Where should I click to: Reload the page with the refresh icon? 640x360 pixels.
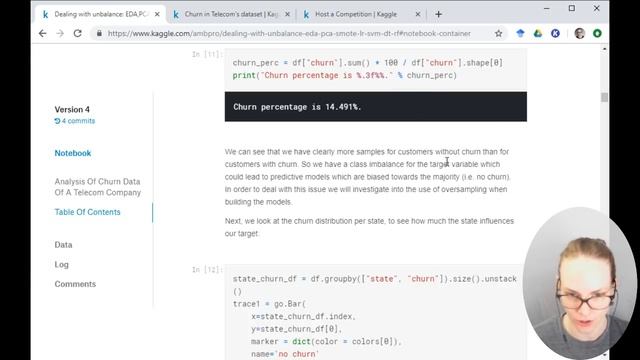(x=78, y=33)
